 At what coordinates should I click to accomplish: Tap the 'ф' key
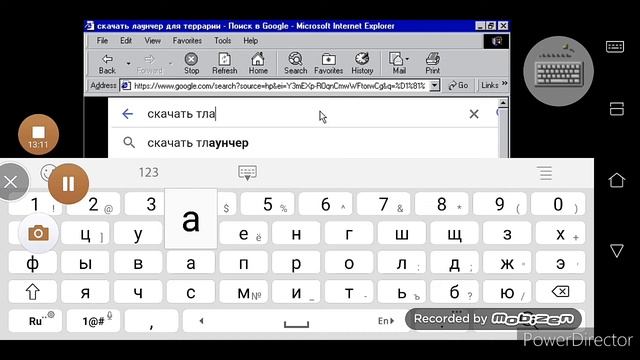pyautogui.click(x=33, y=263)
